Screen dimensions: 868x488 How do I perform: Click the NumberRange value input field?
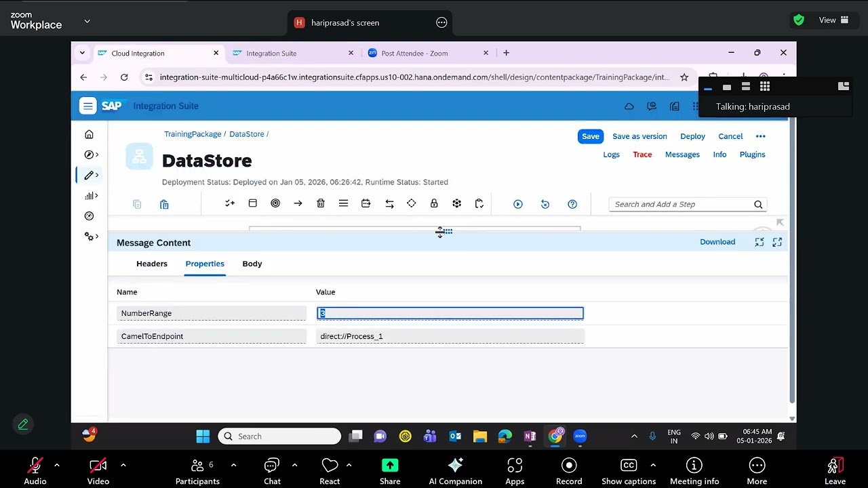pyautogui.click(x=450, y=313)
